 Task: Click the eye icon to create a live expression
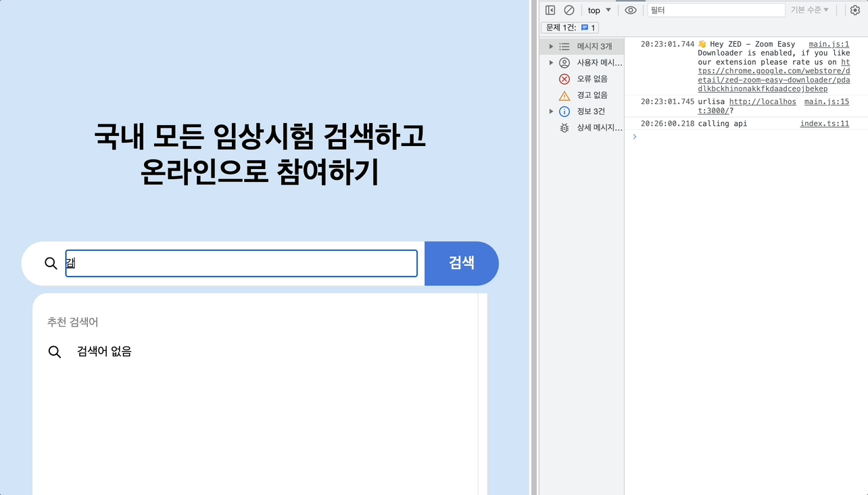(630, 9)
